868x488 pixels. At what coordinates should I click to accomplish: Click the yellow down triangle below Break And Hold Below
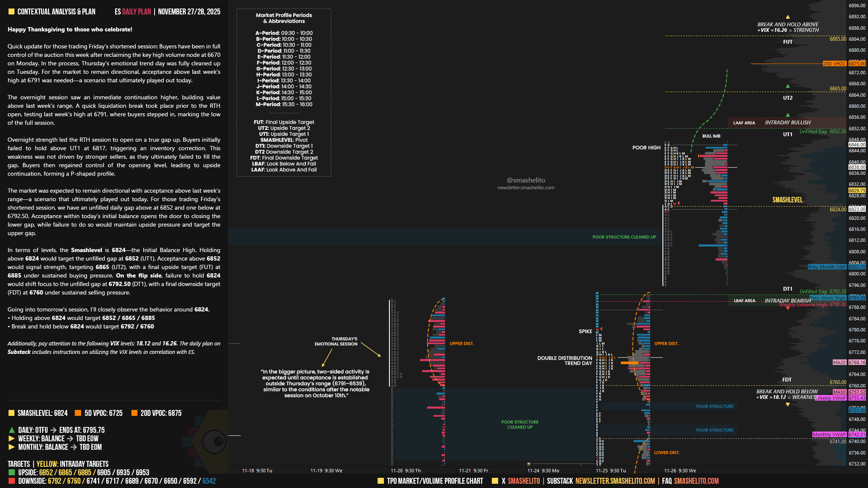tap(788, 404)
